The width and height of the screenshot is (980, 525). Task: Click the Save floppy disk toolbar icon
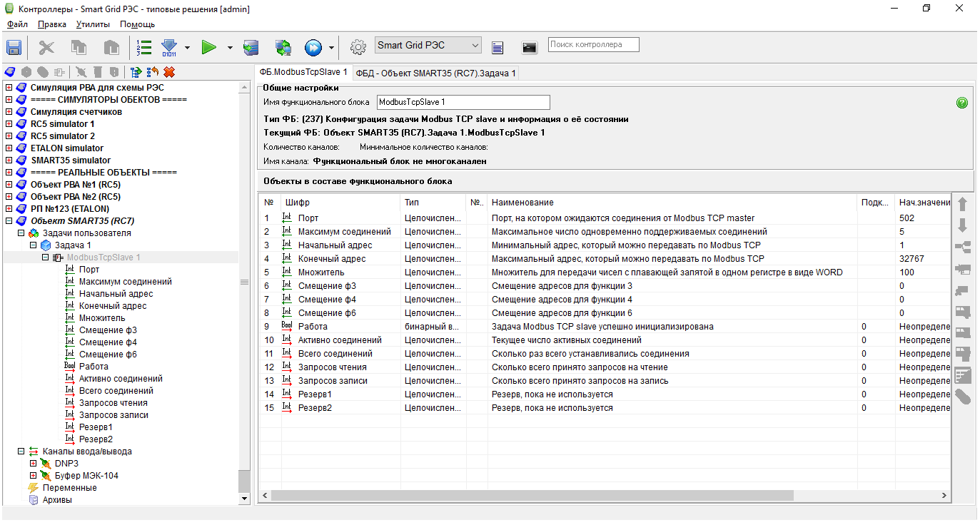[x=14, y=47]
